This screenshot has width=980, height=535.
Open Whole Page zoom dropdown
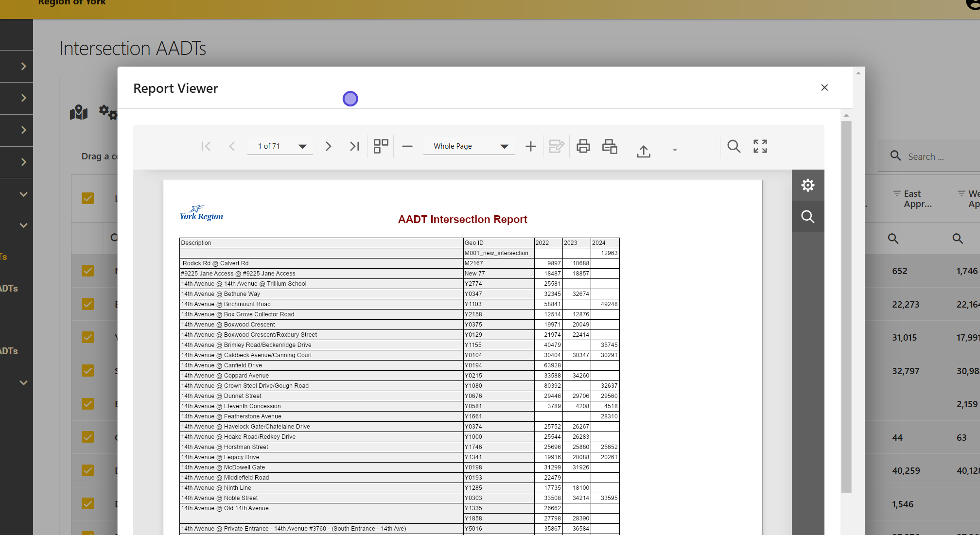469,146
